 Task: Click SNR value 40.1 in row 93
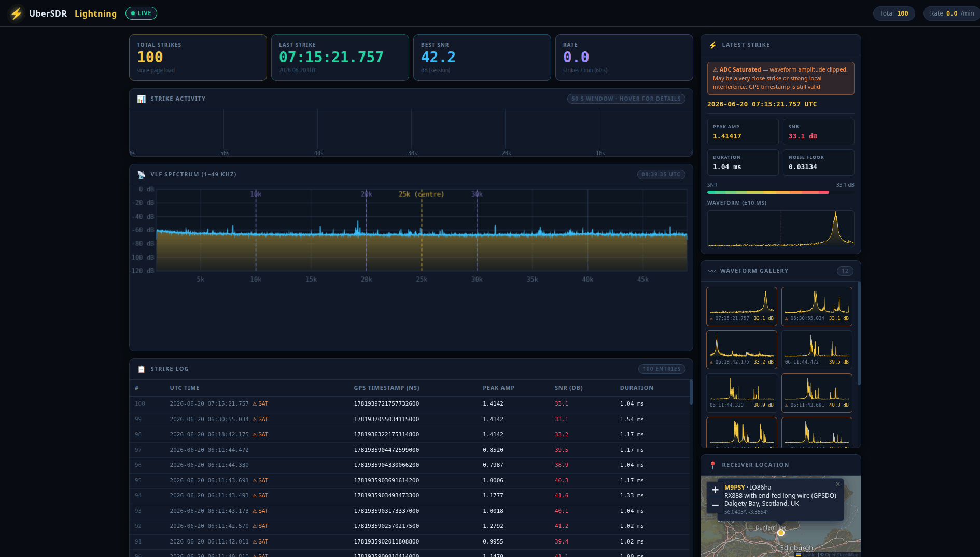[561, 511]
